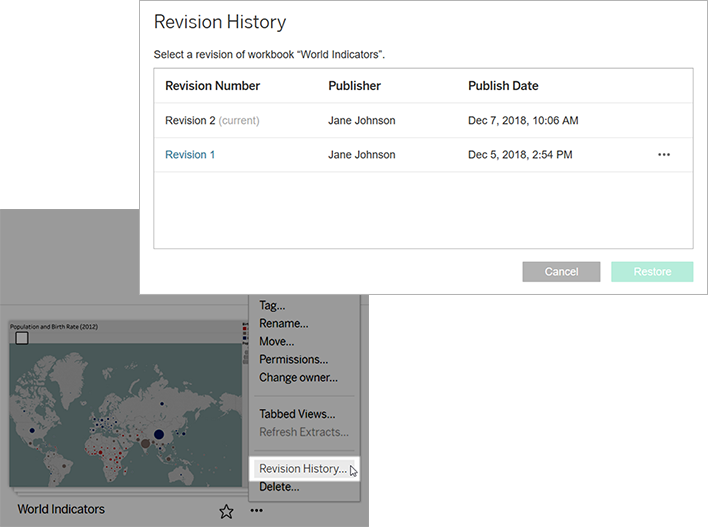Choose Delete... from the context menu
The width and height of the screenshot is (708, 527).
click(x=279, y=487)
